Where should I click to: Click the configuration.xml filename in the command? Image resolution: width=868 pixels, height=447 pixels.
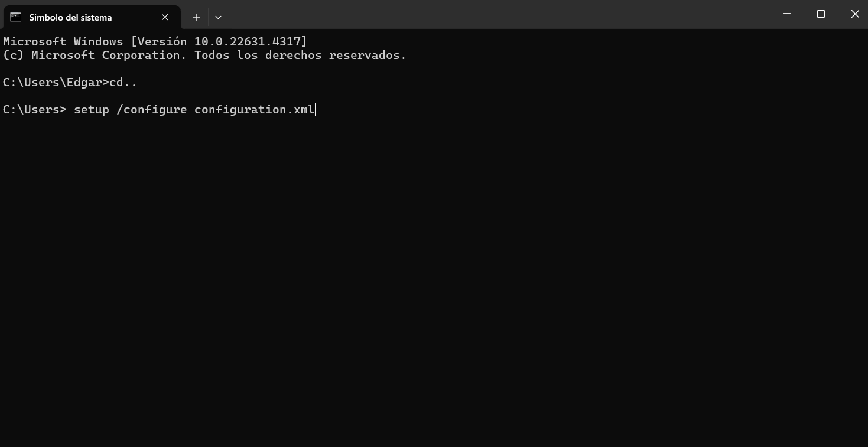point(254,110)
